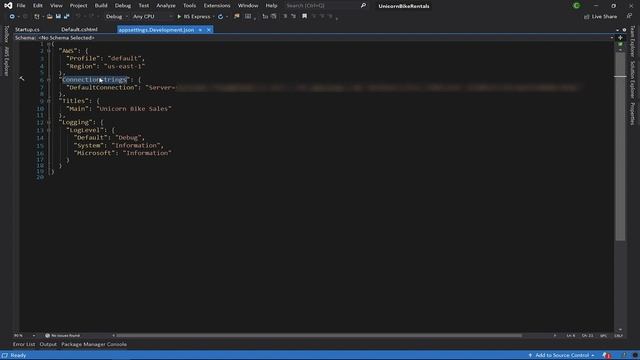Open the Build menu

101,6
